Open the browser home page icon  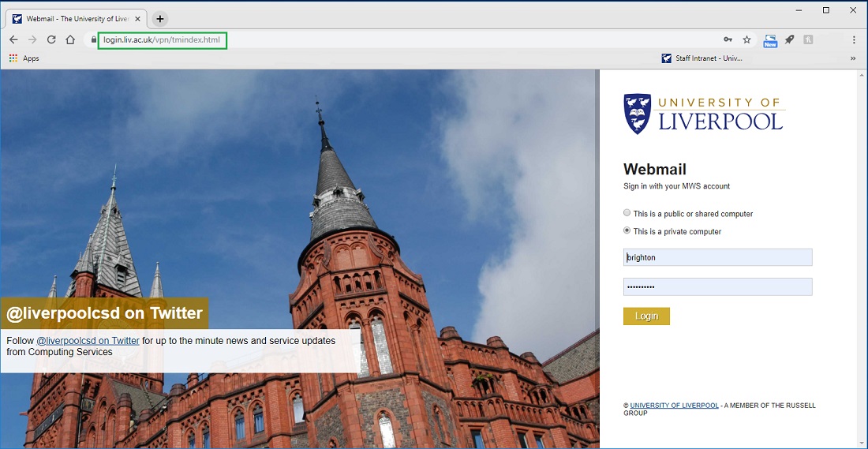[70, 40]
